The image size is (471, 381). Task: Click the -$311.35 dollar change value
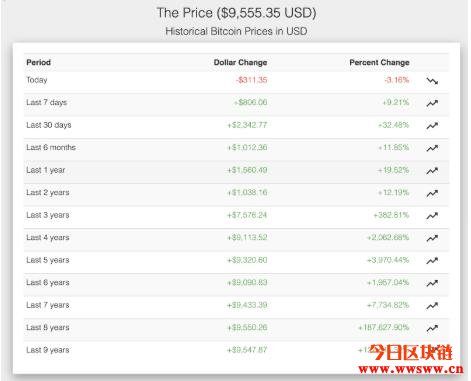[252, 80]
